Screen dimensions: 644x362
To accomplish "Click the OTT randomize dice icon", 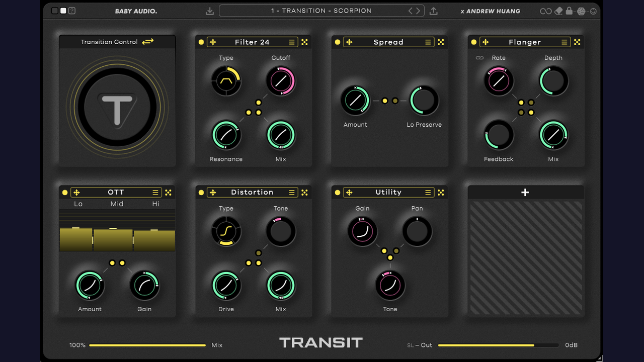I will [x=168, y=193].
